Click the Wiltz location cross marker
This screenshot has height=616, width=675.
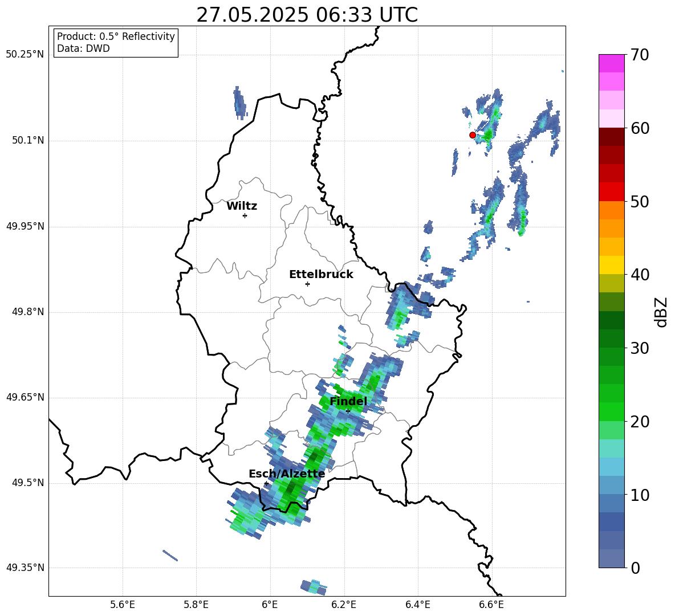point(245,215)
